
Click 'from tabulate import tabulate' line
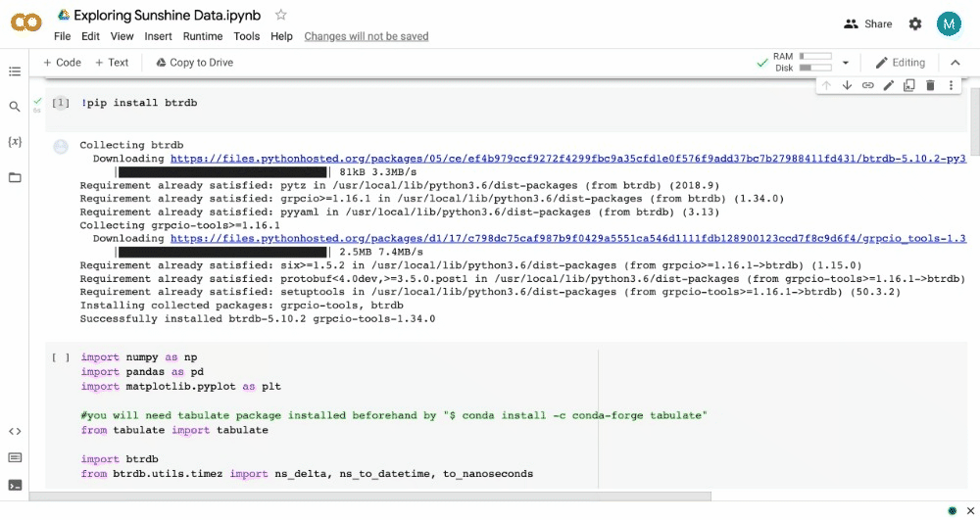click(x=174, y=430)
